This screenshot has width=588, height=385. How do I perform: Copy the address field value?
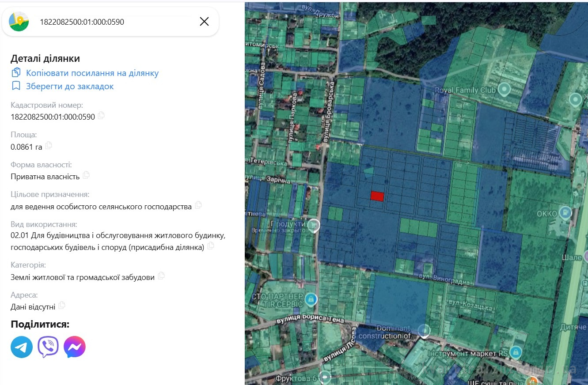[62, 306]
